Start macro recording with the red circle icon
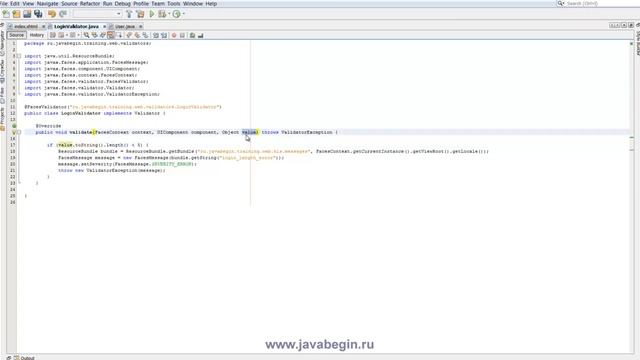The height and width of the screenshot is (360, 640). pos(174,36)
